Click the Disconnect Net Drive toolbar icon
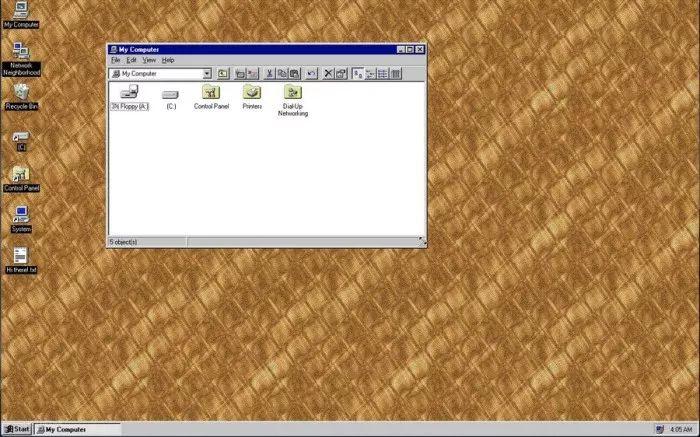 point(253,74)
